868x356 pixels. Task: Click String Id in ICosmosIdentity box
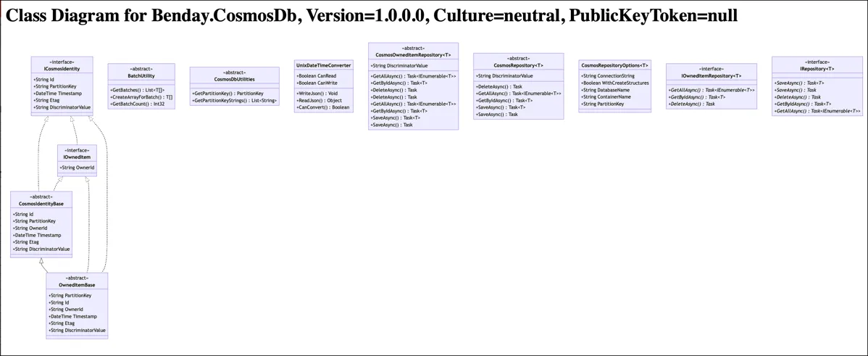point(43,80)
